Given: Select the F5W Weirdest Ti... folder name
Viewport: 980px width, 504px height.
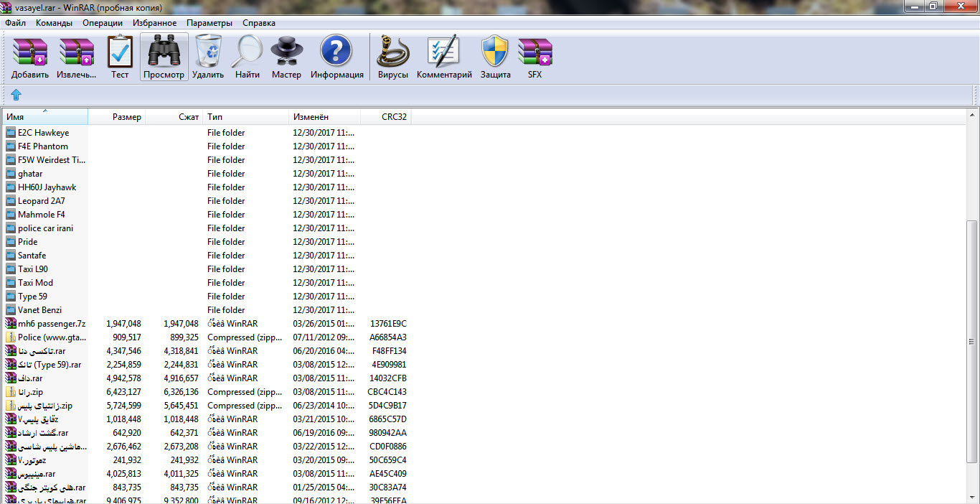Looking at the screenshot, I should point(52,160).
